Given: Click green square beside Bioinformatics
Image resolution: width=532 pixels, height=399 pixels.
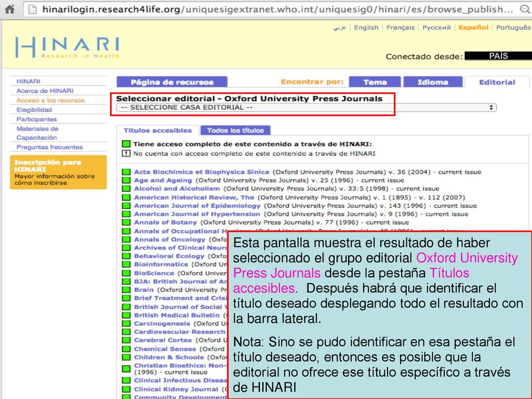Looking at the screenshot, I should [x=126, y=264].
